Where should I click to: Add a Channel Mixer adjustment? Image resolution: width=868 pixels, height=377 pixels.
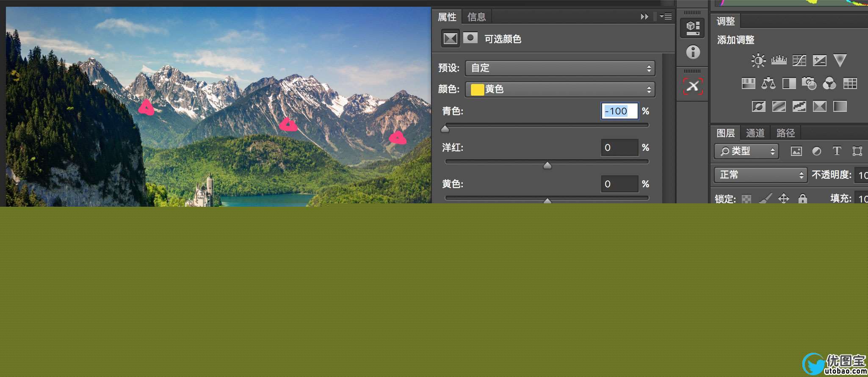pos(829,83)
